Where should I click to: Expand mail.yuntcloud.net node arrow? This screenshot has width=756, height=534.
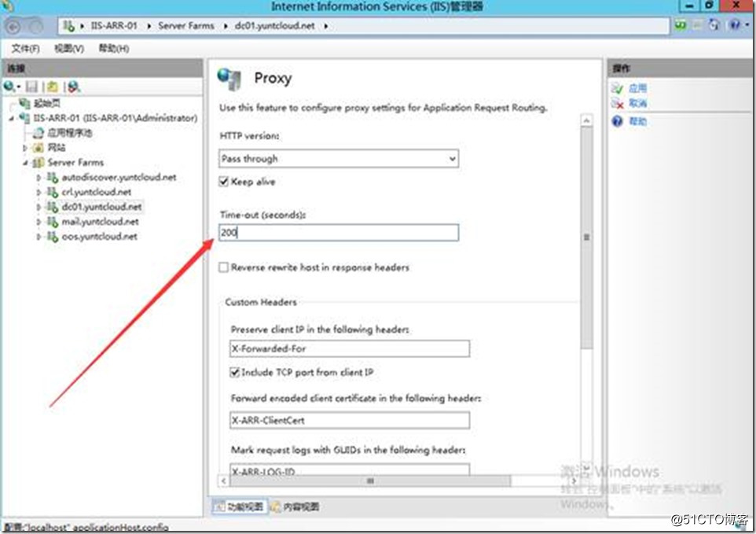tap(39, 222)
